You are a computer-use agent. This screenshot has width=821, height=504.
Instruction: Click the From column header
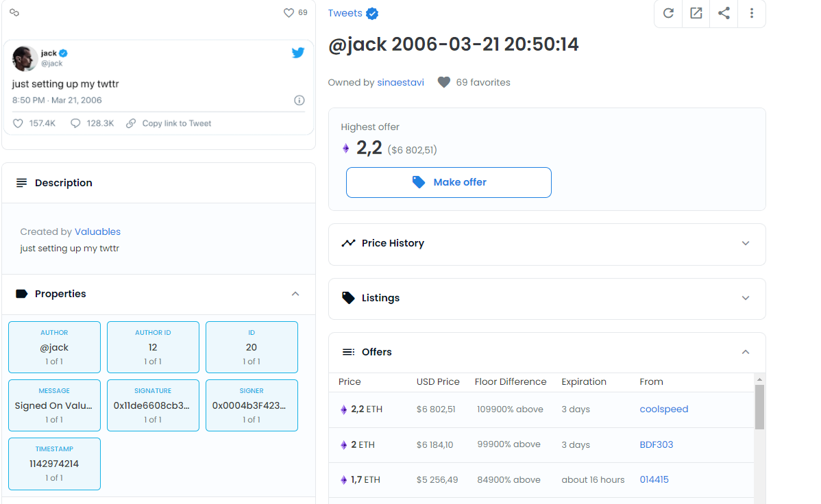651,381
